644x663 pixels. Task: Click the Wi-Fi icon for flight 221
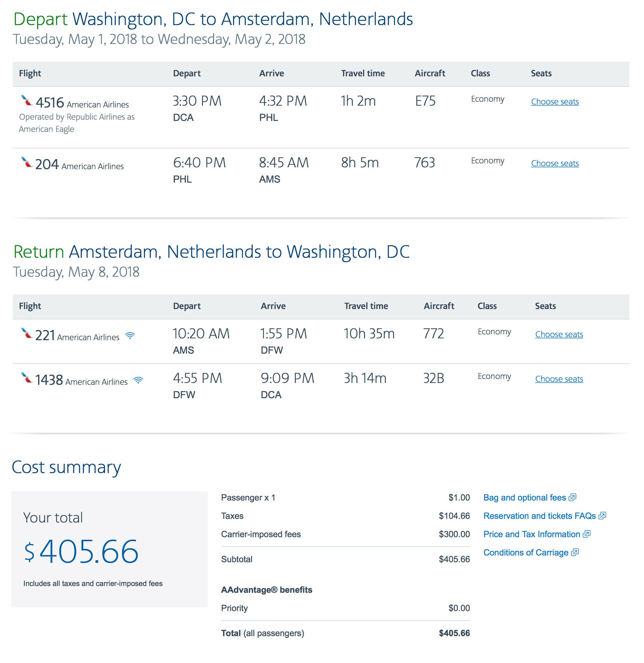[x=130, y=336]
